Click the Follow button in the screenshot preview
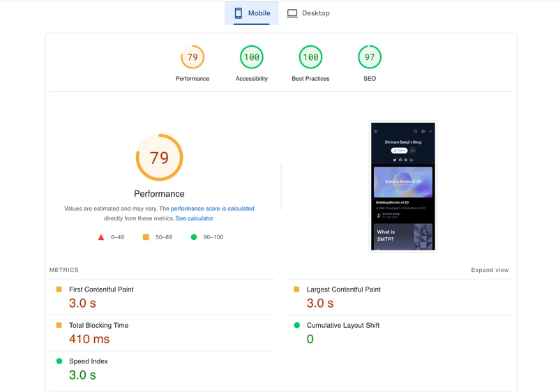 click(399, 151)
